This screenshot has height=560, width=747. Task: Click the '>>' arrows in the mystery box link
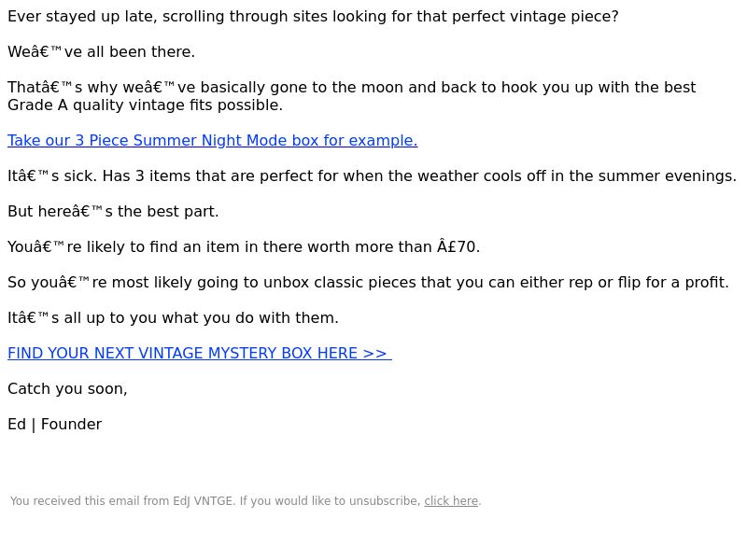click(374, 354)
